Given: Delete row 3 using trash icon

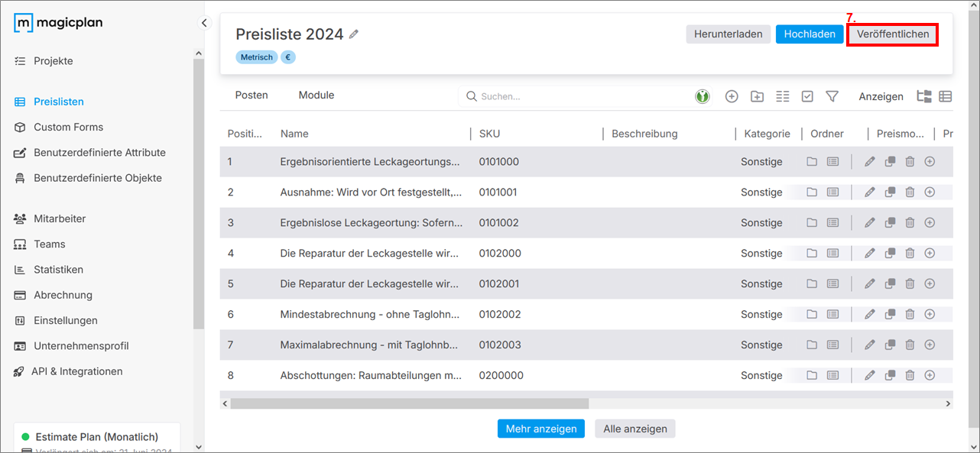Looking at the screenshot, I should (x=910, y=222).
